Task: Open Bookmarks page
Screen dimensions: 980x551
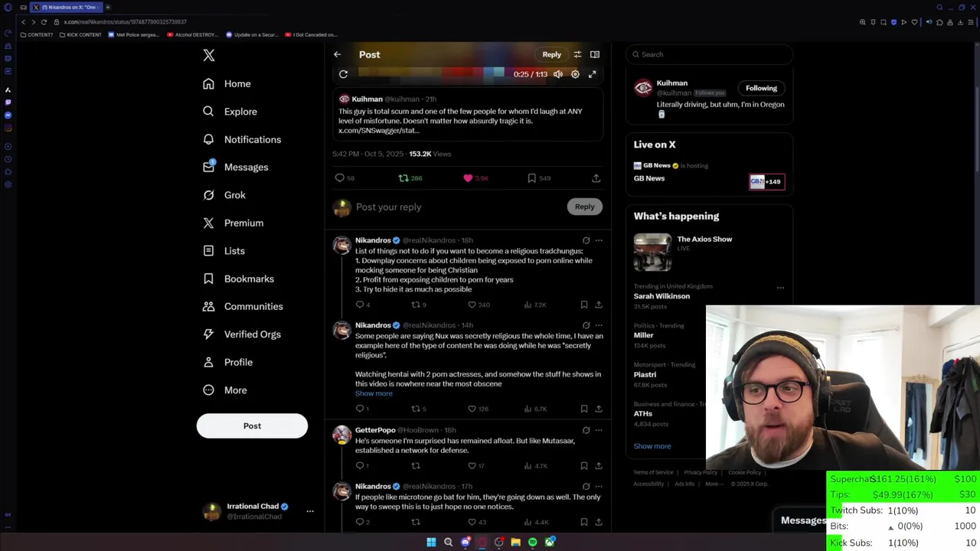Action: (238, 279)
